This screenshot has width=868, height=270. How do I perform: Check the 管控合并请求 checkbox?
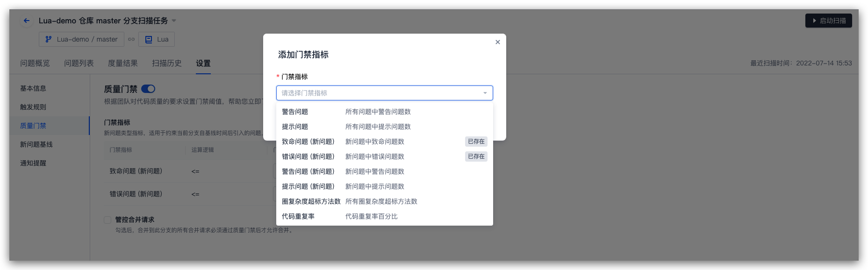point(108,220)
